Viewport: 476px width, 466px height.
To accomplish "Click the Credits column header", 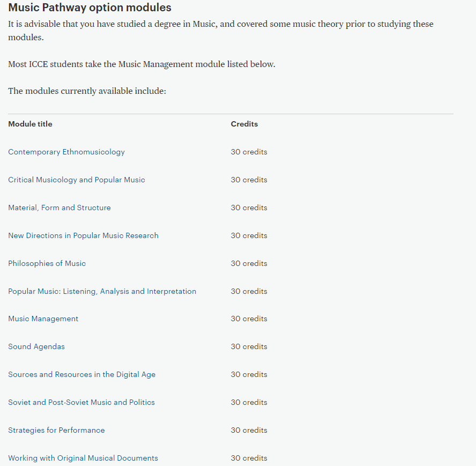I will tap(244, 124).
